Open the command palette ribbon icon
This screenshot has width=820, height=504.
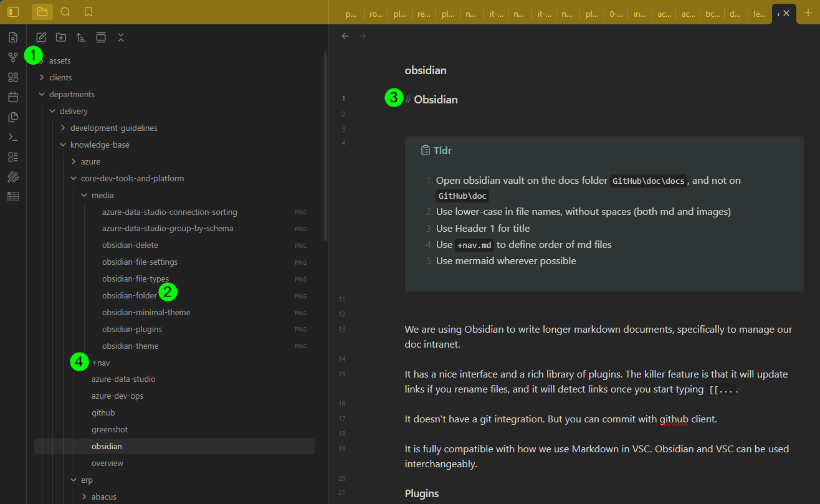click(13, 137)
